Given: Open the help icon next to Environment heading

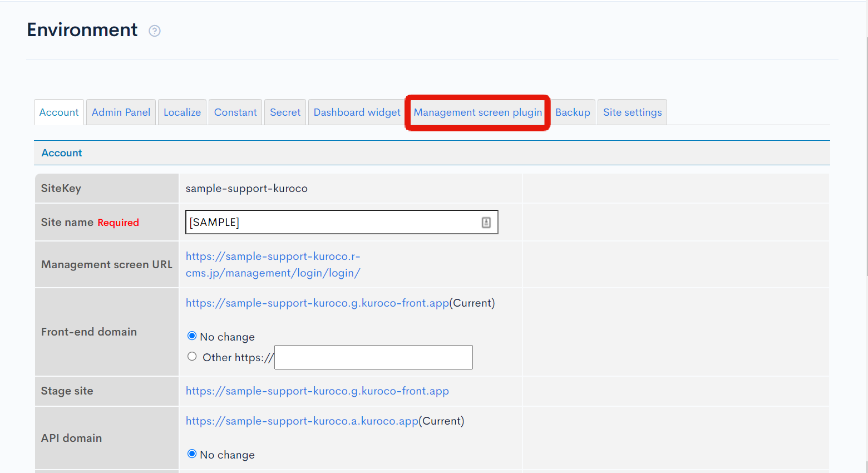Looking at the screenshot, I should click(154, 31).
